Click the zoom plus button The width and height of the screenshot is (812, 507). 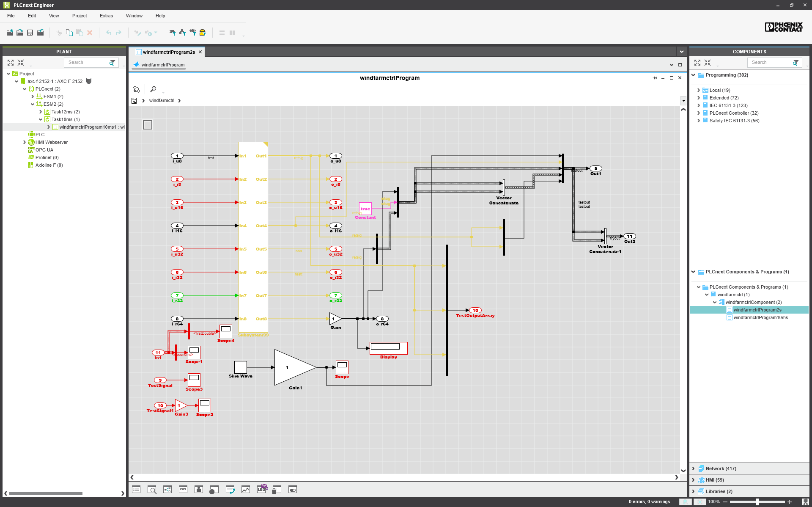coord(789,502)
